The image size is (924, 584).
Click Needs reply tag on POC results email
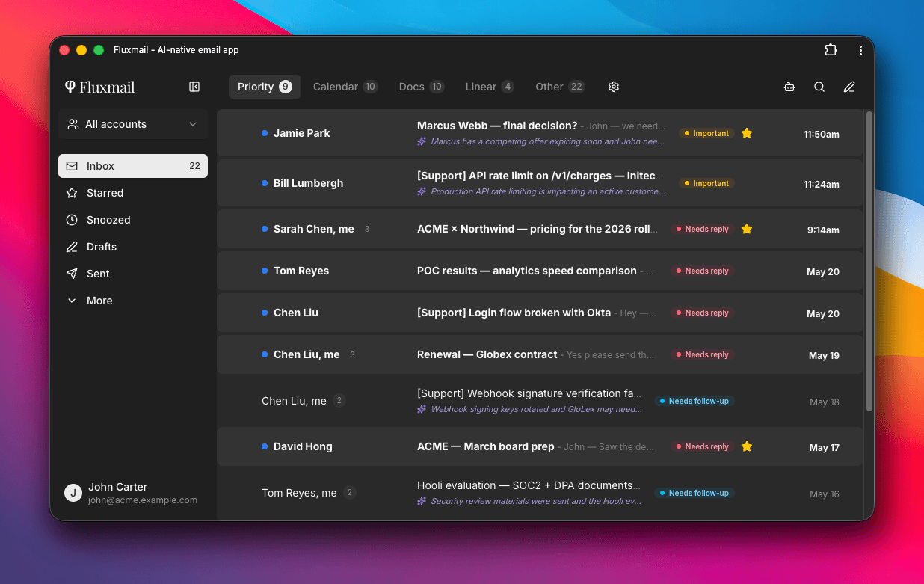coord(702,271)
